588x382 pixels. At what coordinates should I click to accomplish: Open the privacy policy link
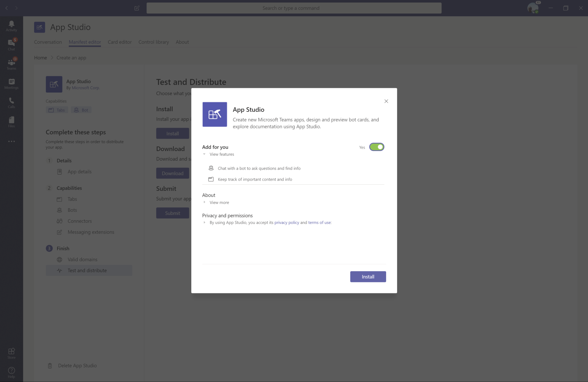tap(286, 222)
